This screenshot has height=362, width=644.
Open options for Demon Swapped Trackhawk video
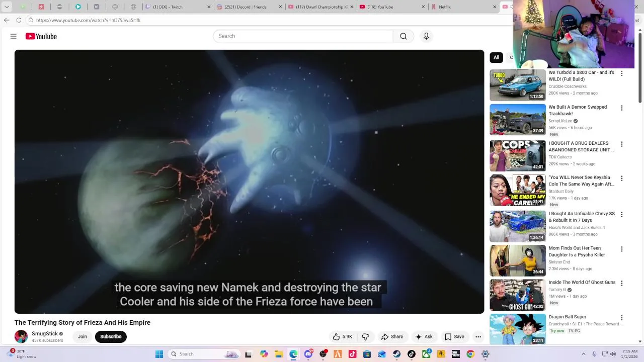(x=622, y=108)
